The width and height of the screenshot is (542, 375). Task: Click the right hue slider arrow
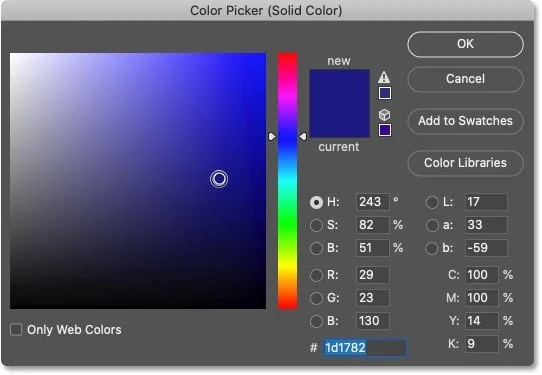pyautogui.click(x=303, y=137)
